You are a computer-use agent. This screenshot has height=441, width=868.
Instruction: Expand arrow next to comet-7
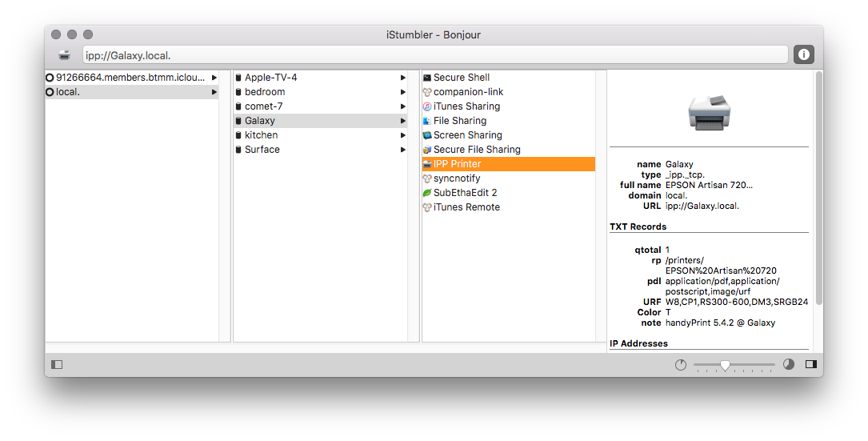click(403, 106)
